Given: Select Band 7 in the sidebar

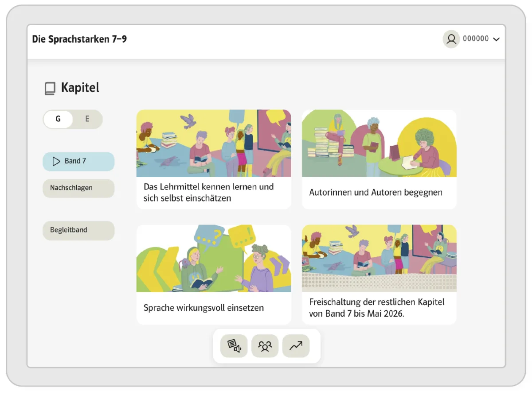Looking at the screenshot, I should pos(78,161).
